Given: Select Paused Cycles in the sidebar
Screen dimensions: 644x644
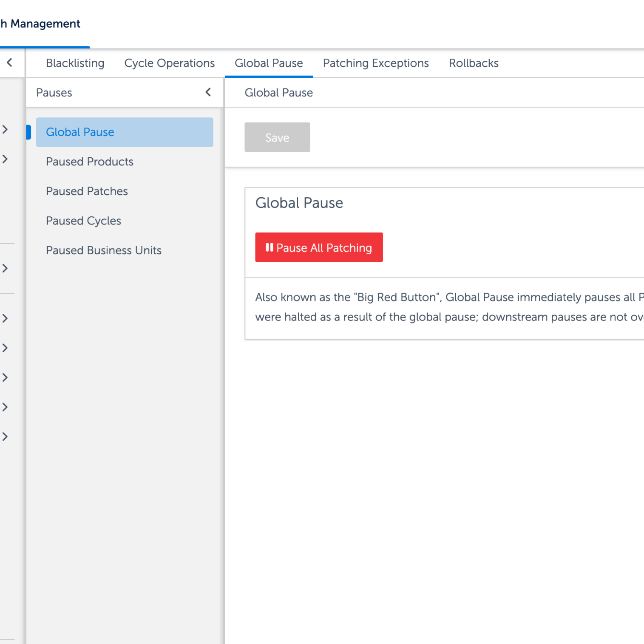Looking at the screenshot, I should [83, 221].
